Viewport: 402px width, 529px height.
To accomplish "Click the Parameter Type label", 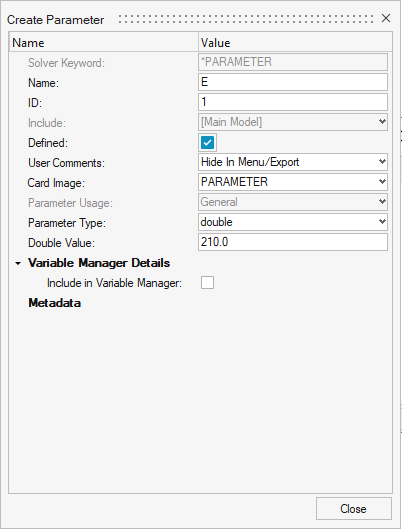I will coord(67,223).
